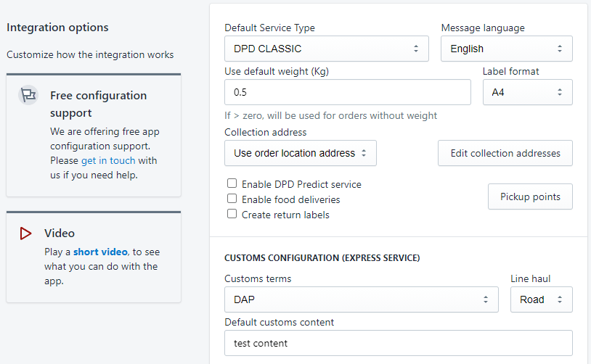Open the Label format dropdown
Image resolution: width=591 pixels, height=364 pixels.
[527, 92]
